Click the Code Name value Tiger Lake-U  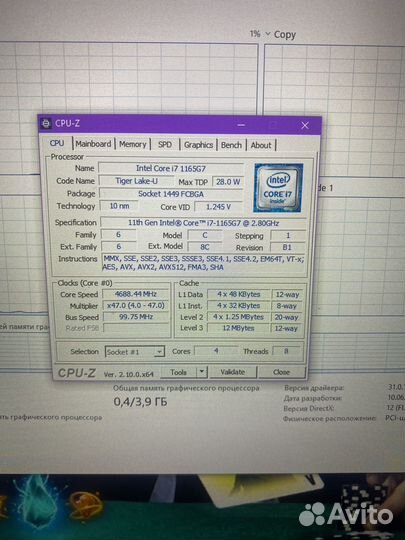tap(136, 181)
